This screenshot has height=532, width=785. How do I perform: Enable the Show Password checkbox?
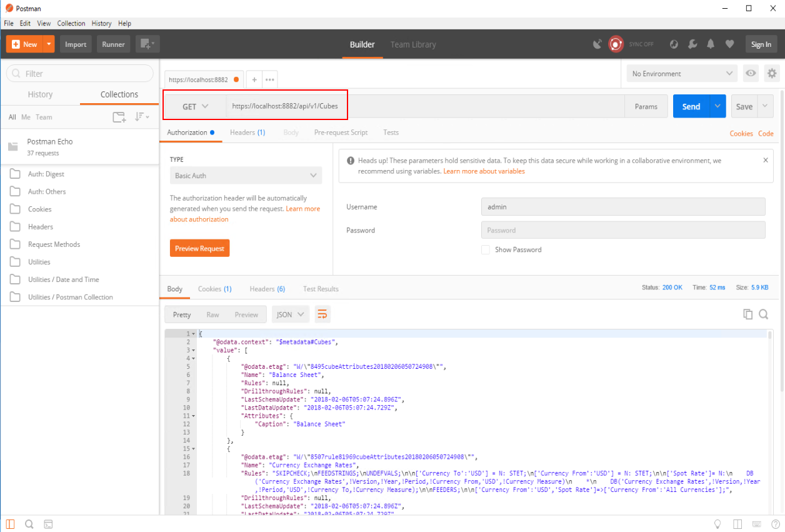[486, 250]
